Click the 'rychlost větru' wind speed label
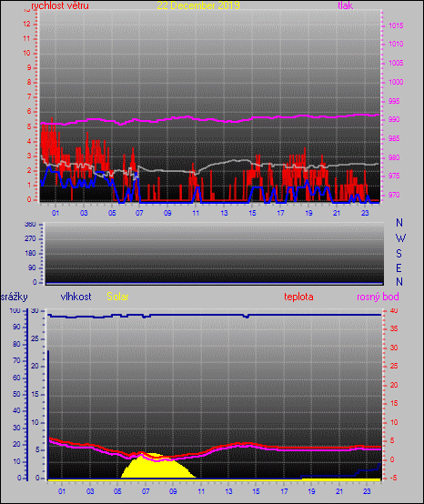This screenshot has height=504, width=424. tap(60, 5)
